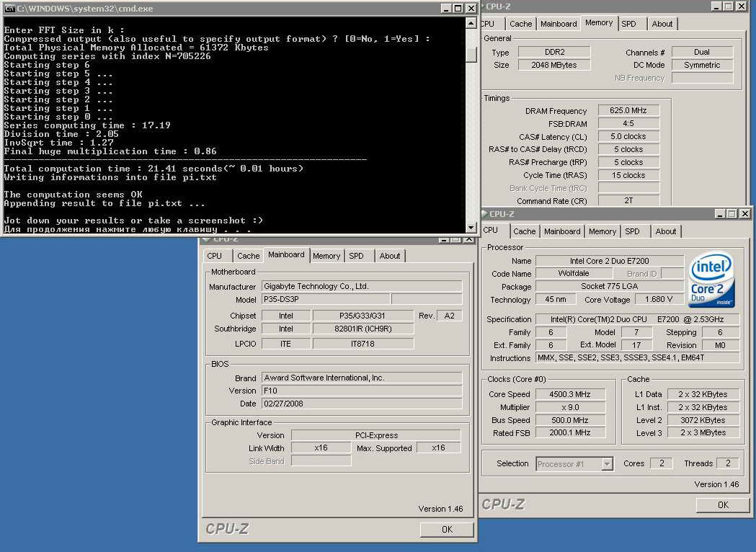The width and height of the screenshot is (756, 552).
Task: Click the cmd window scrollbar thumb
Action: pos(471,53)
